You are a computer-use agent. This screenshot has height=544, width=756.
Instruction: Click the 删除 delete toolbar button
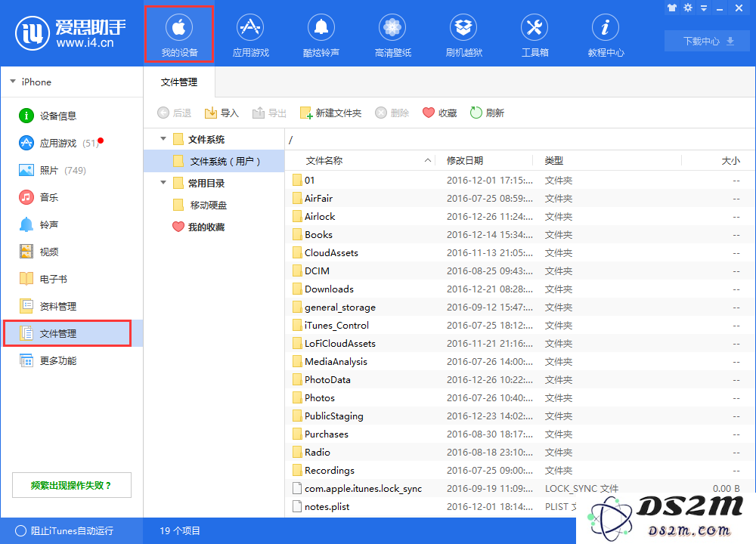(392, 113)
